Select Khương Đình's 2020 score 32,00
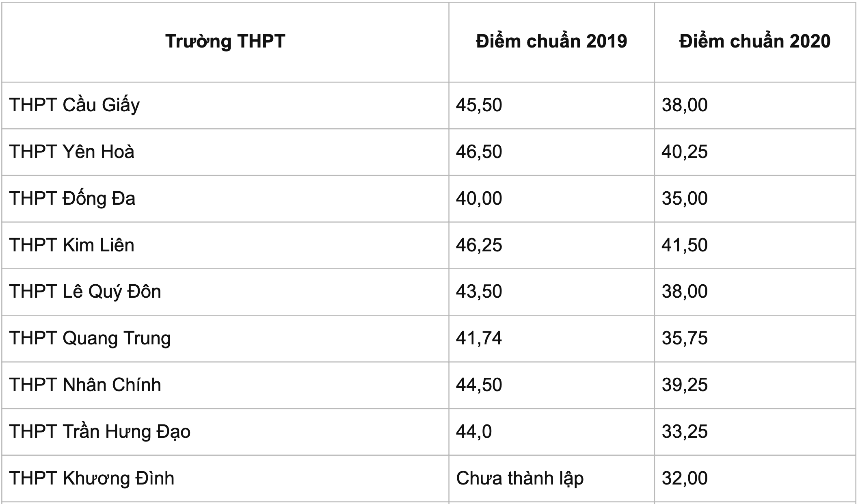 [685, 478]
